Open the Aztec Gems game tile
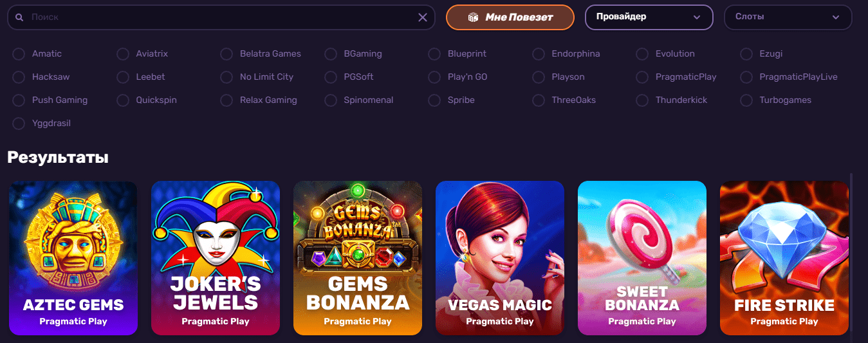868x343 pixels. pos(73,257)
